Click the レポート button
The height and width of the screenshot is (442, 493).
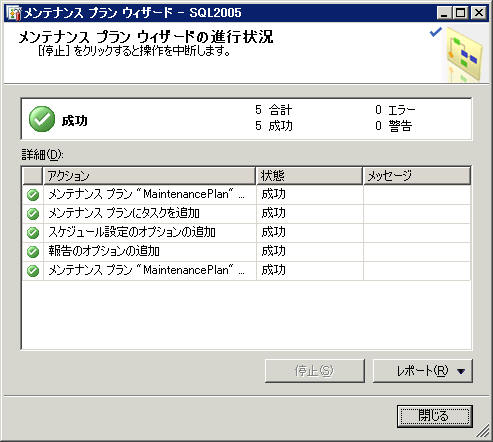click(422, 371)
